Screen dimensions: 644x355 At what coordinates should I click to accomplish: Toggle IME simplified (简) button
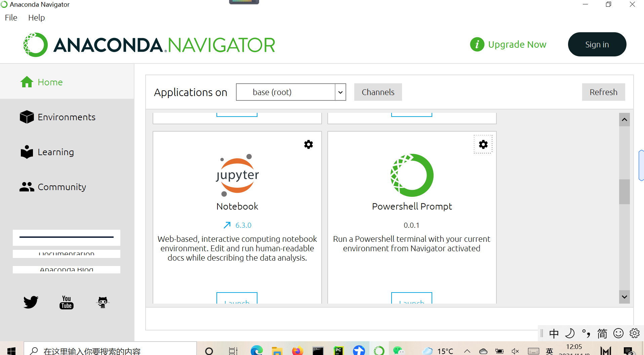[602, 334]
